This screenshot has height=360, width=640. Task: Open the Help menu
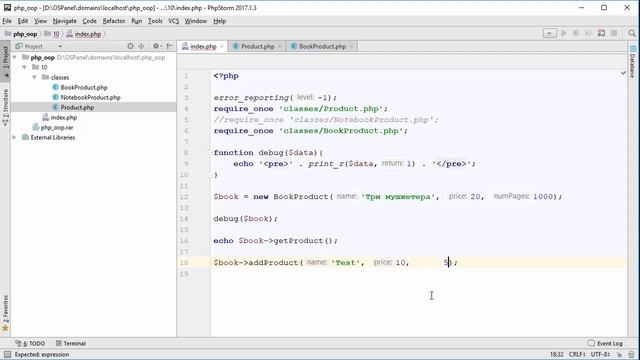(220, 21)
